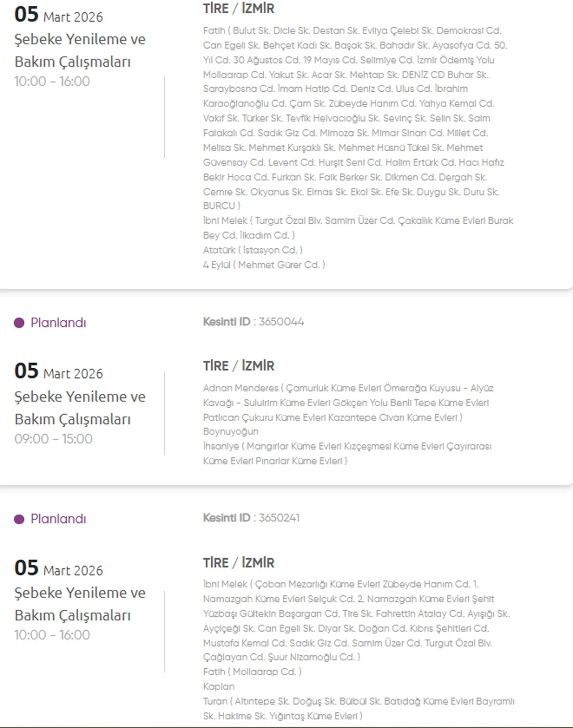Select the Kaplan neighborhood entry
Image resolution: width=573 pixels, height=728 pixels.
[218, 686]
